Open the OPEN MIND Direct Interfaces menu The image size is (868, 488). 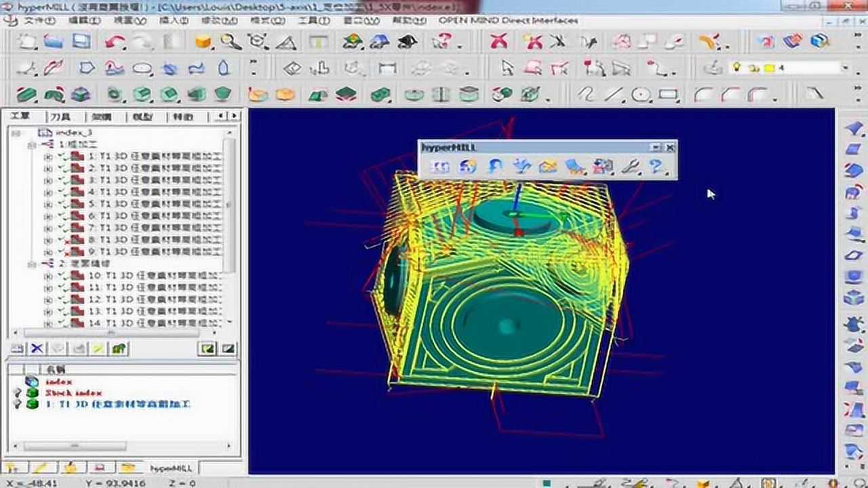click(509, 20)
